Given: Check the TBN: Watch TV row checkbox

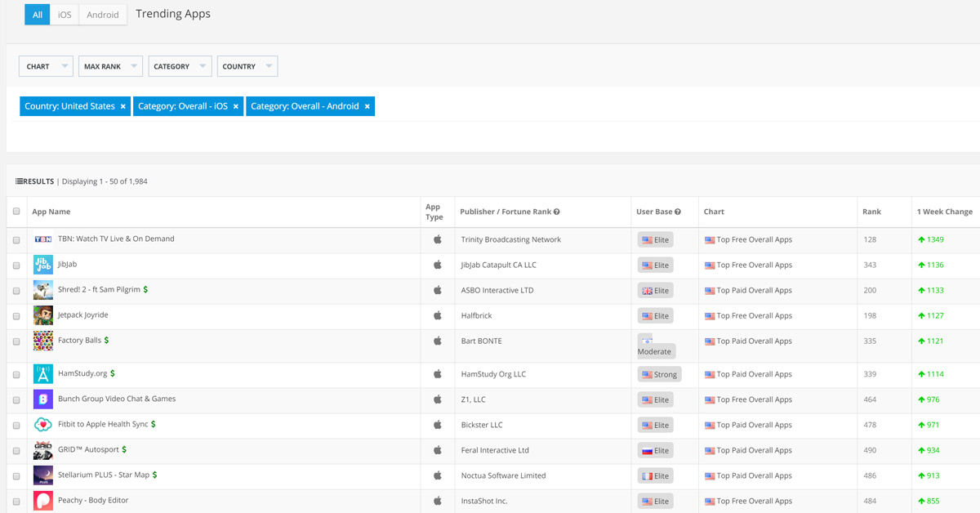Looking at the screenshot, I should 16,240.
